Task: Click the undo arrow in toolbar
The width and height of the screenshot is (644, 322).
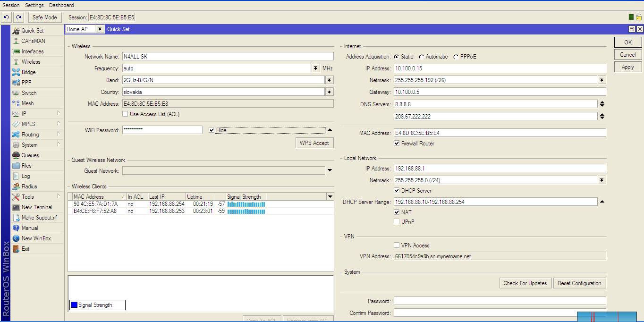Action: [x=6, y=17]
